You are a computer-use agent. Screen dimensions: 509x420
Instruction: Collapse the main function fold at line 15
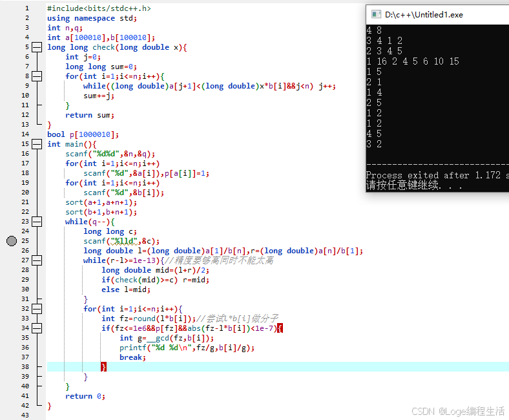[x=37, y=144]
